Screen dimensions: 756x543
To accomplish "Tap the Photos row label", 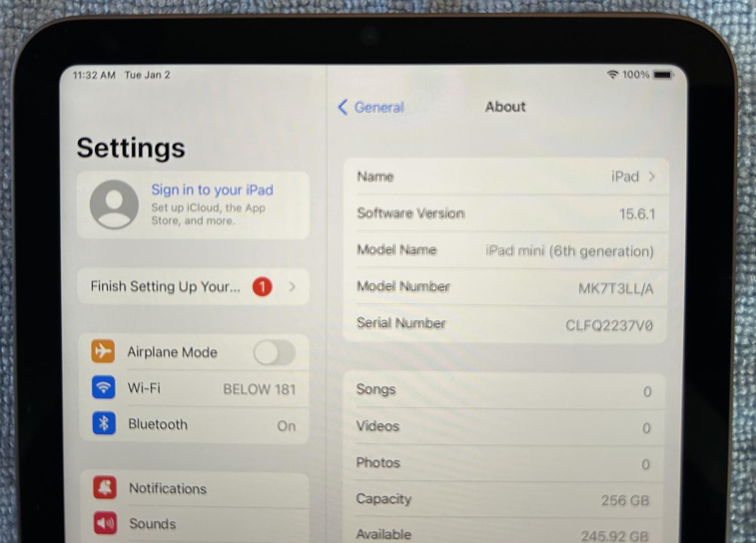I will [378, 463].
